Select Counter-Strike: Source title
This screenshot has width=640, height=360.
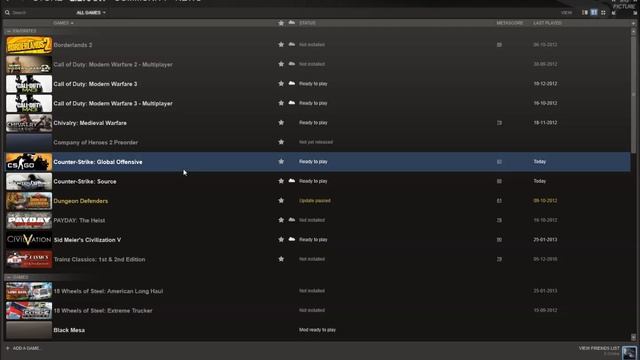(84, 182)
